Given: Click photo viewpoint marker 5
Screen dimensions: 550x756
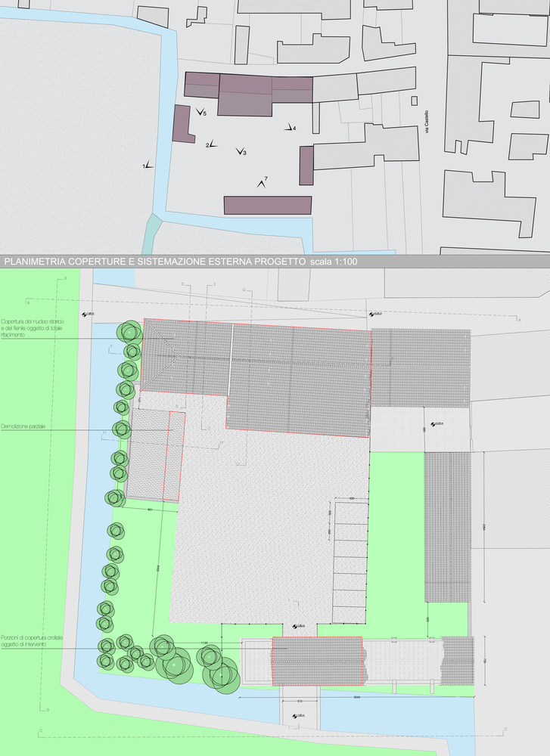Looking at the screenshot, I should tap(200, 113).
